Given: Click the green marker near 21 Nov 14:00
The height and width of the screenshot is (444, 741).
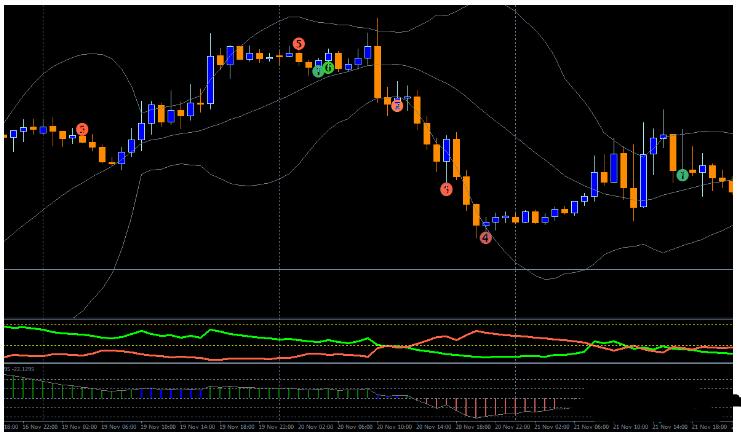Looking at the screenshot, I should [682, 175].
